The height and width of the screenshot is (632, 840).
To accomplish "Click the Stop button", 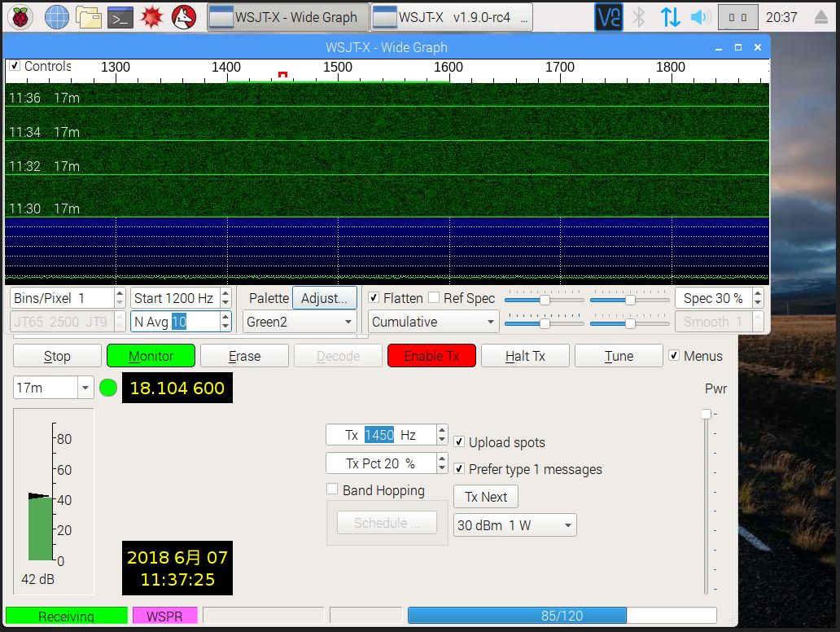I will point(57,356).
